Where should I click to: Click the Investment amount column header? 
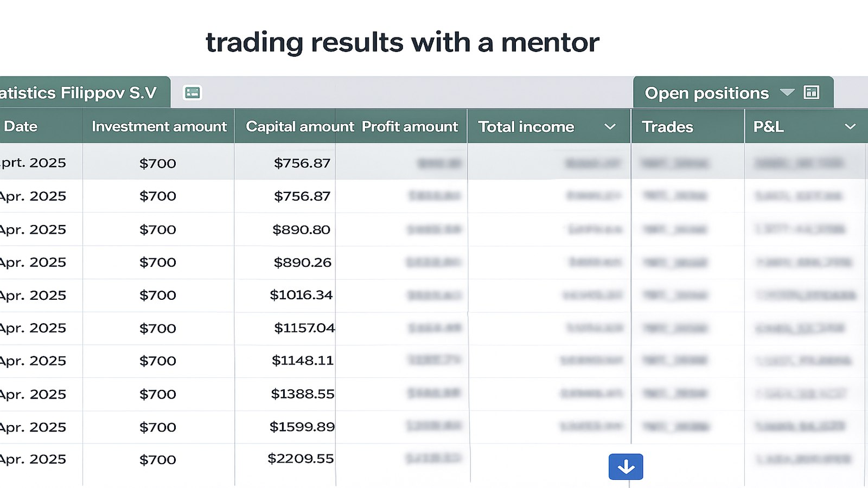point(158,126)
